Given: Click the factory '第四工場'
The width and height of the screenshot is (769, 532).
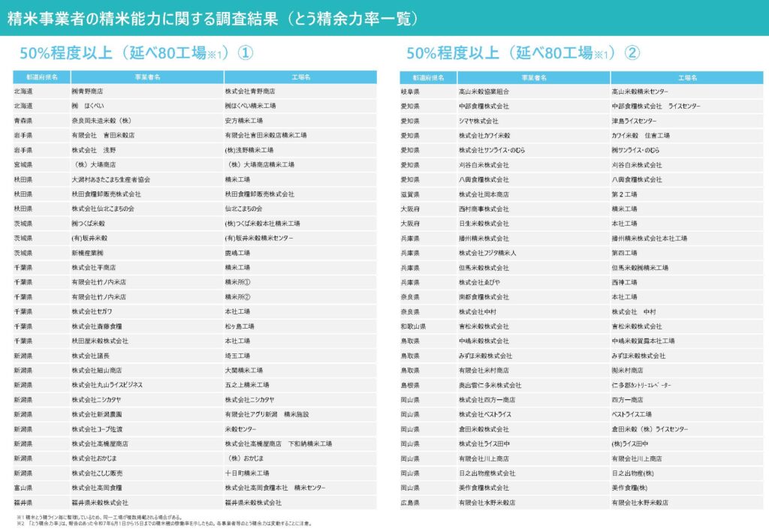Looking at the screenshot, I should click(624, 254).
